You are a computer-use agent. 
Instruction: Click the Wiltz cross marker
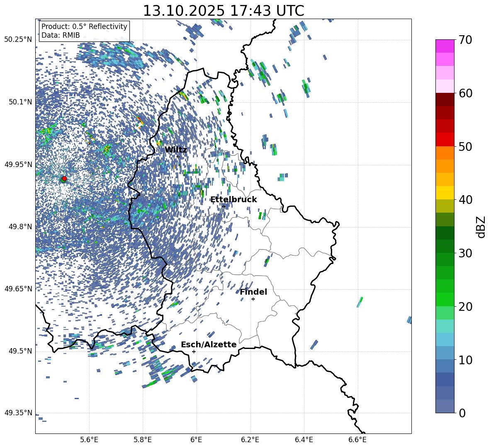178,156
